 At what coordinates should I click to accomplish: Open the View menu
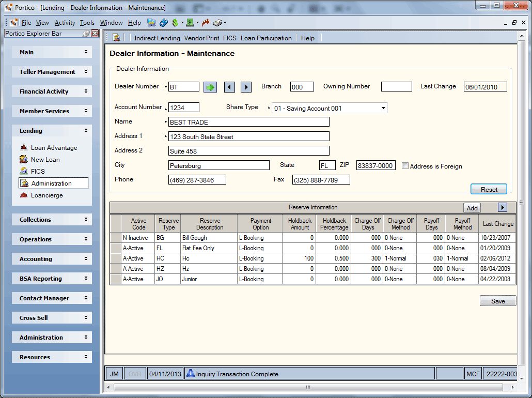[42, 23]
